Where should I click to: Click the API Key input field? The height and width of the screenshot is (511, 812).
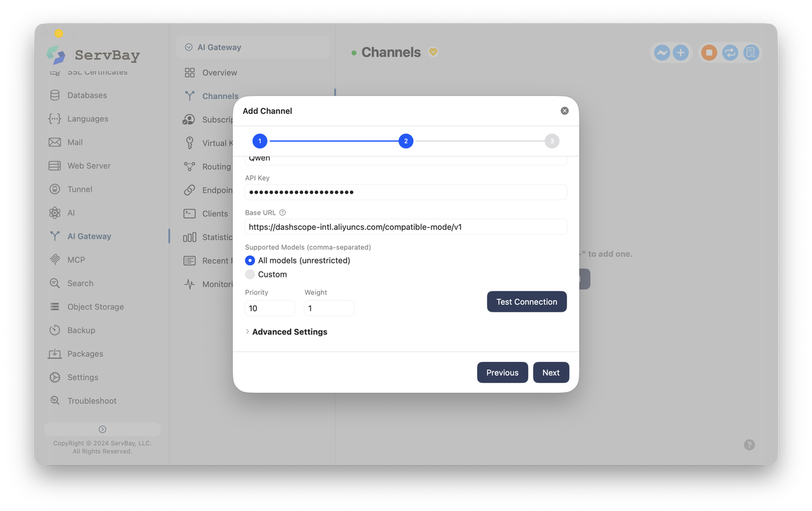coord(406,192)
